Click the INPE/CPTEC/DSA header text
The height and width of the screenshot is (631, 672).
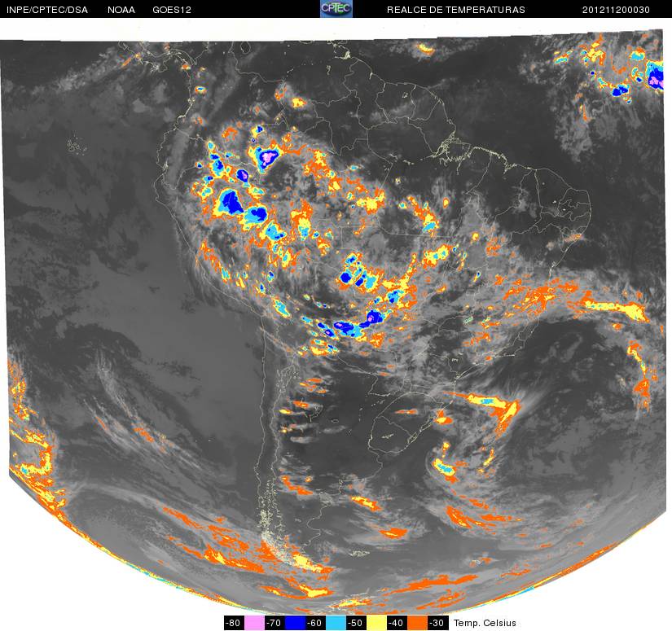coord(47,10)
